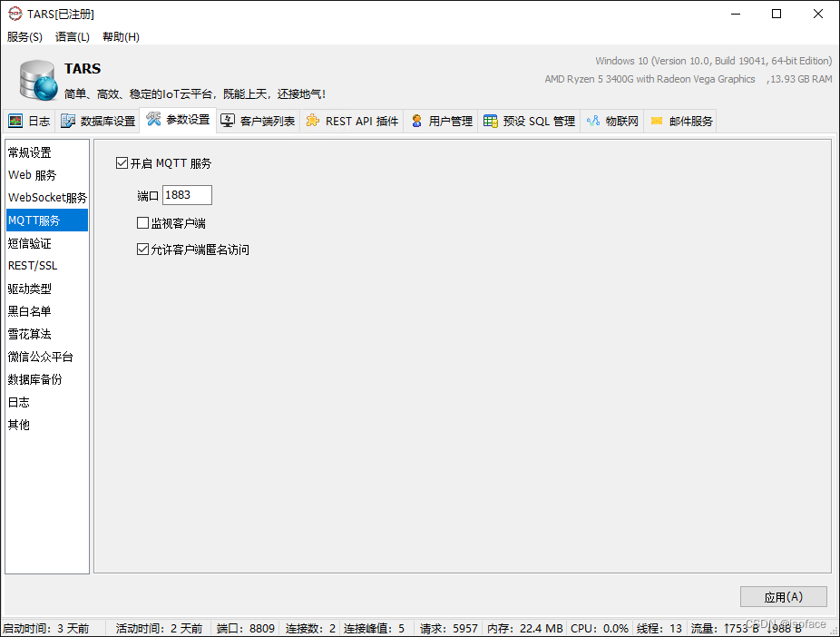The image size is (840, 637).
Task: Click the 13.93 GB RAM text
Action: (801, 79)
